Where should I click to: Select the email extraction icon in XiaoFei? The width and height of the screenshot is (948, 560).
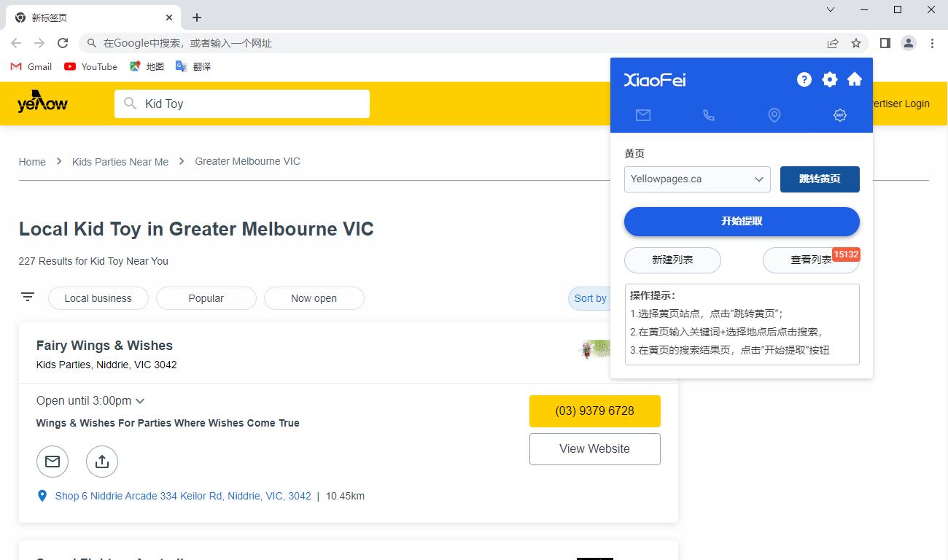coord(643,114)
